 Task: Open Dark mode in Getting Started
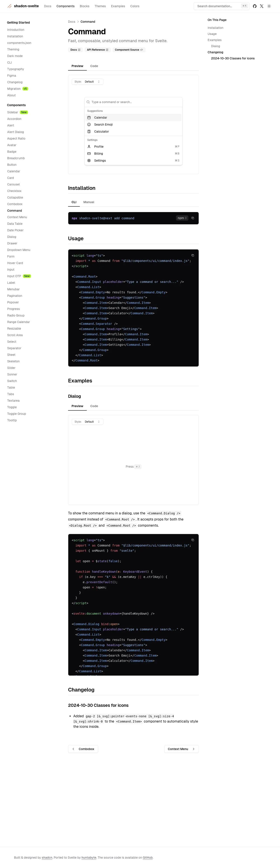point(15,56)
